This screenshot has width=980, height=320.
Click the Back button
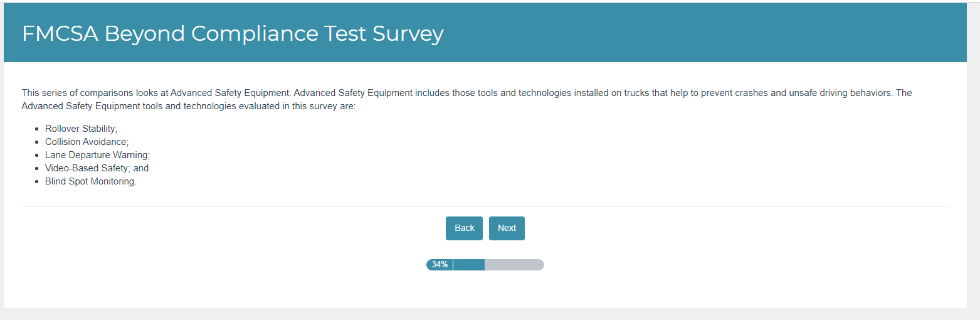464,228
